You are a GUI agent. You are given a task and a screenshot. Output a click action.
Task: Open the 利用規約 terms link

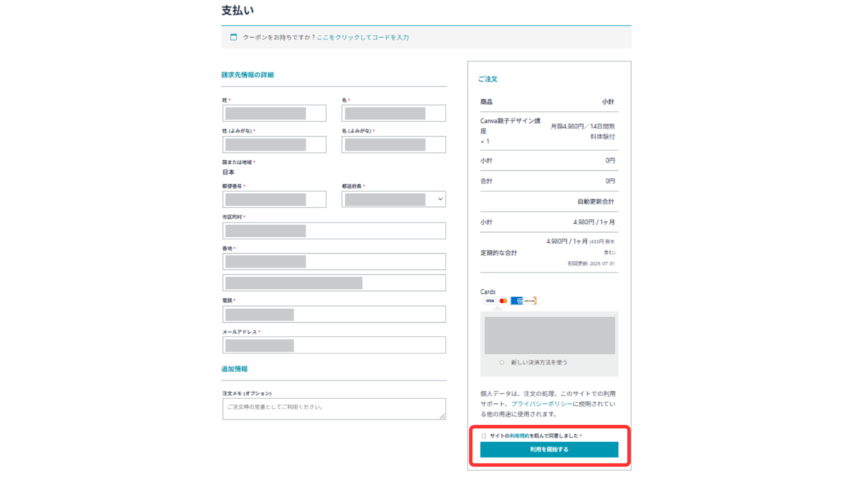pyautogui.click(x=519, y=436)
